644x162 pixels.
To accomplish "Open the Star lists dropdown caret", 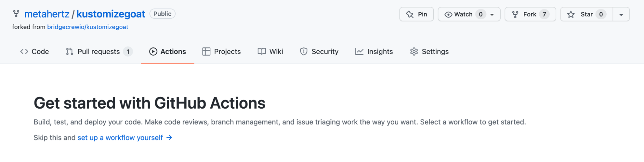I will 621,15.
